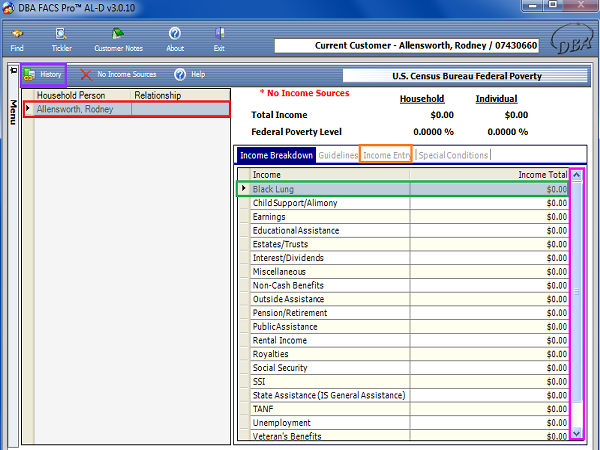Select the Rental Income row
Screen dimensions: 600x450
404,341
